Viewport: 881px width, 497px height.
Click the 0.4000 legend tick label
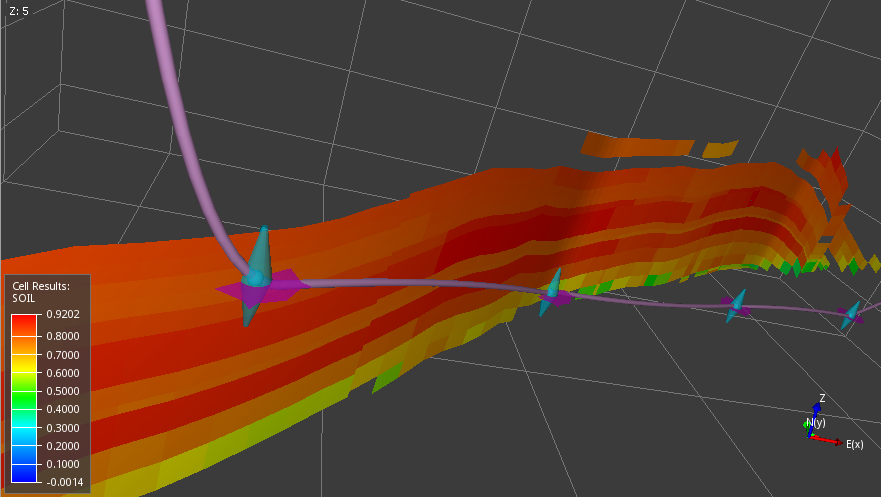[x=63, y=409]
